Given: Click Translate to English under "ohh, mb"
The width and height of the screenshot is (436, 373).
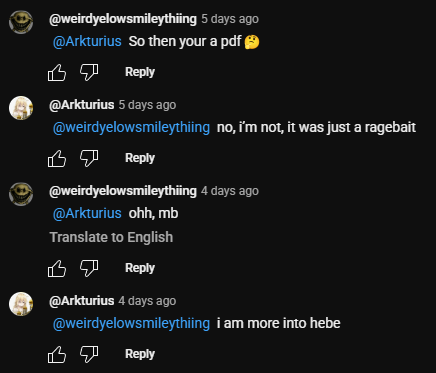Looking at the screenshot, I should [111, 237].
